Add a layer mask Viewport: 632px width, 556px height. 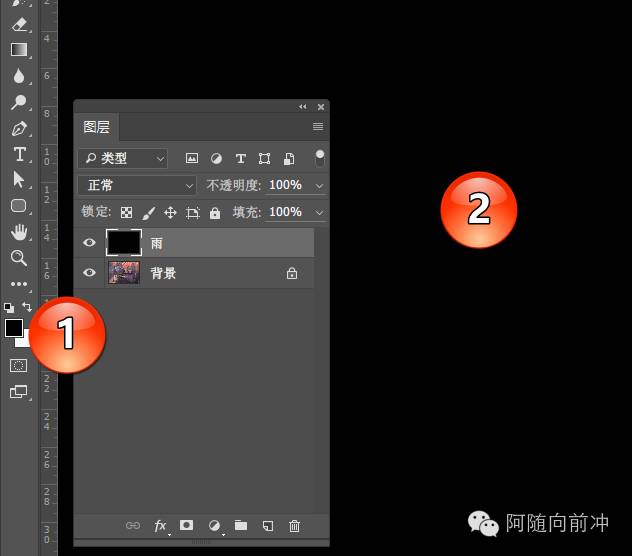[186, 525]
